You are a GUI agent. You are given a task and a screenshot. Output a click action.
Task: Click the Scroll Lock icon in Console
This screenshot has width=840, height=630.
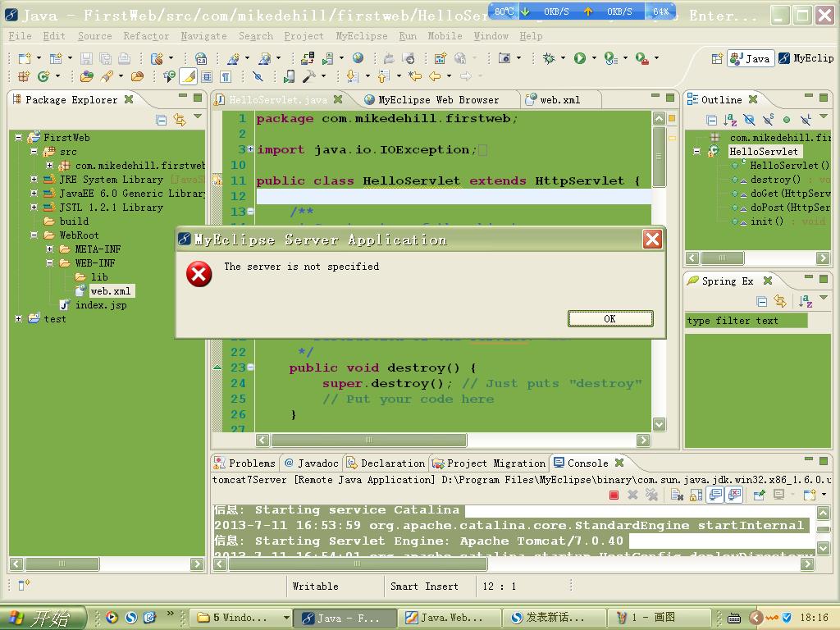click(x=696, y=495)
